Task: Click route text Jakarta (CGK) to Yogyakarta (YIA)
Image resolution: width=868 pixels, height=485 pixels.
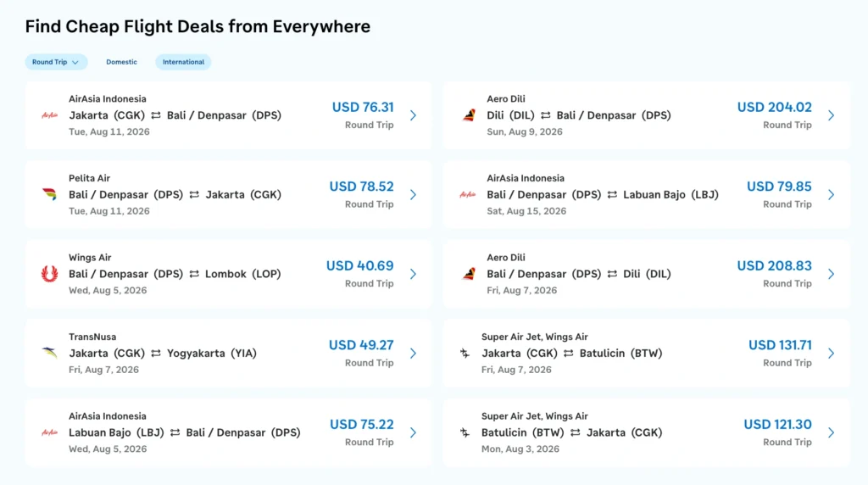Action: pos(163,354)
